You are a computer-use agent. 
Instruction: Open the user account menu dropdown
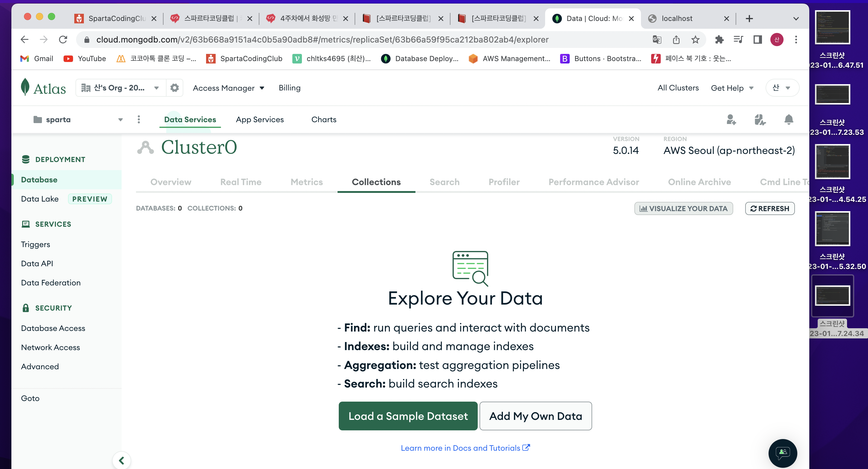tap(782, 88)
